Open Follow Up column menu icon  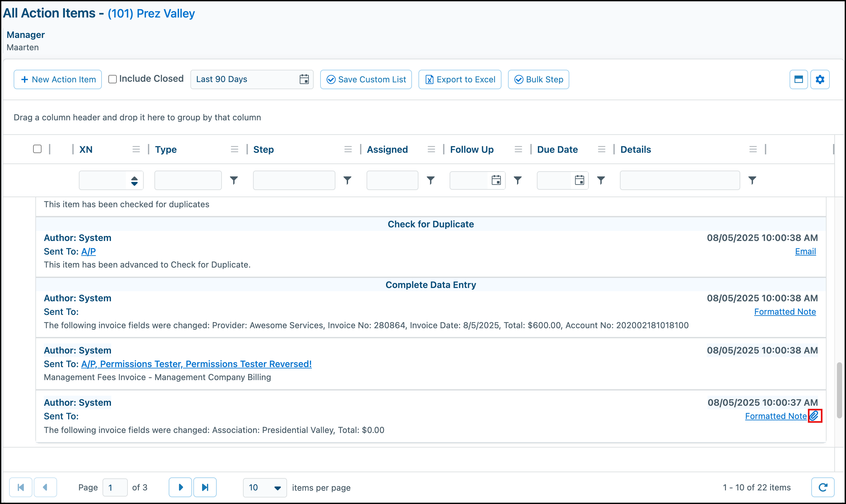click(518, 150)
